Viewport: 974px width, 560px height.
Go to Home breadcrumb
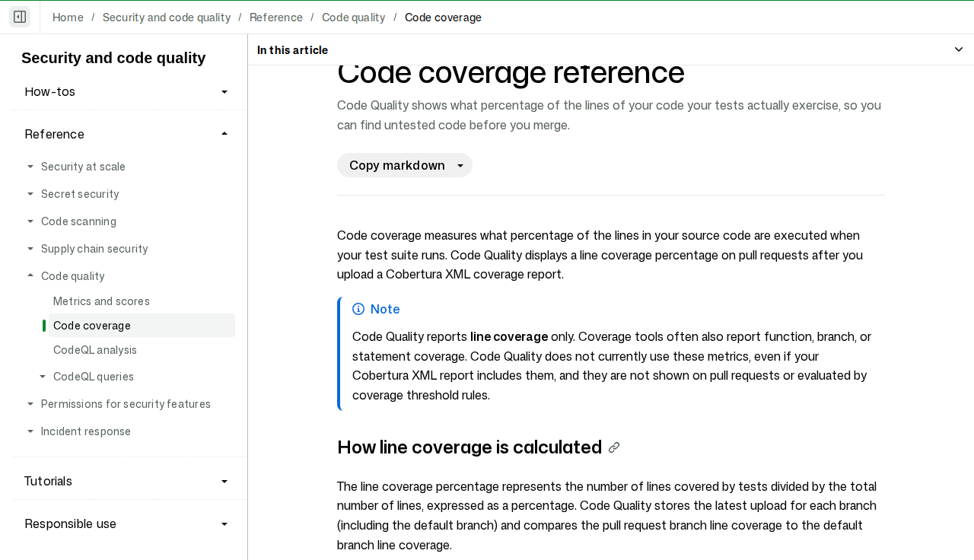click(x=68, y=17)
